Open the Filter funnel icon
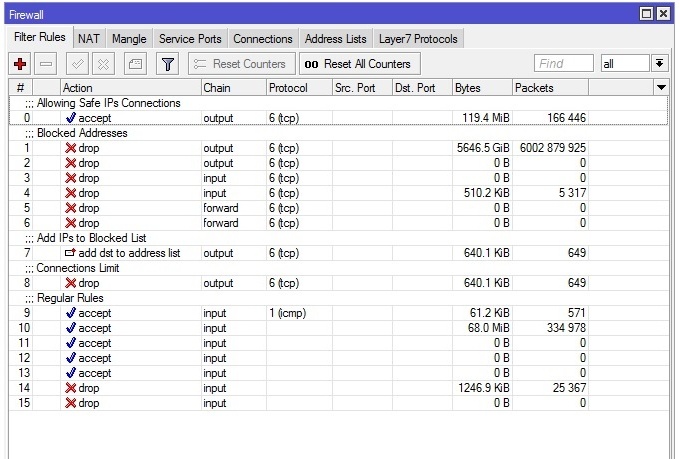This screenshot has width=680, height=459. click(168, 64)
